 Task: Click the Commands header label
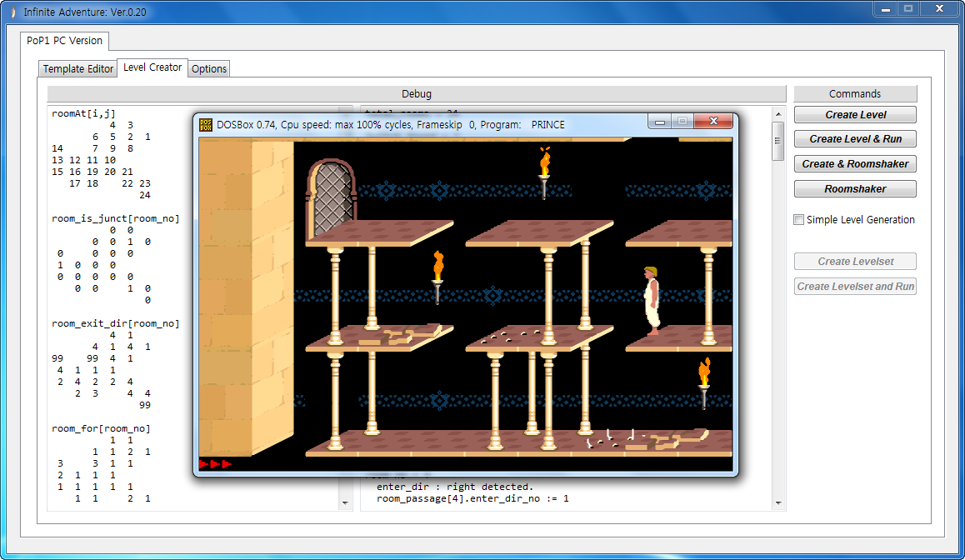pos(855,93)
